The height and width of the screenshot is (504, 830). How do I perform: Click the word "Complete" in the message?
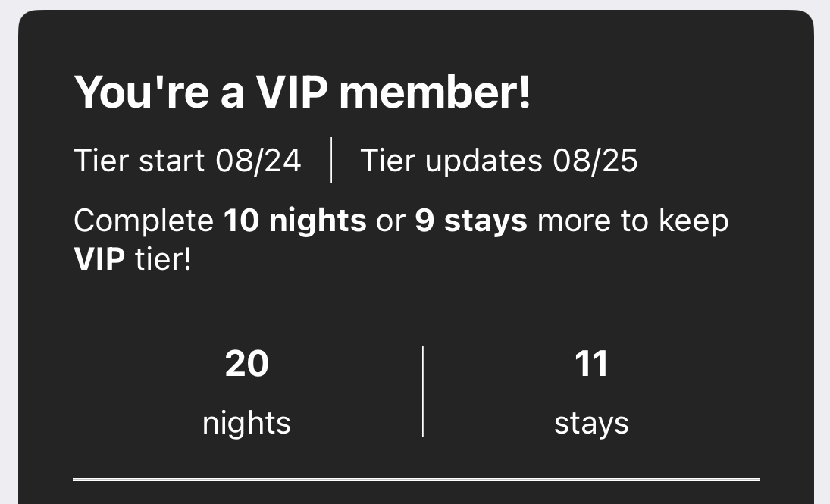coord(144,221)
